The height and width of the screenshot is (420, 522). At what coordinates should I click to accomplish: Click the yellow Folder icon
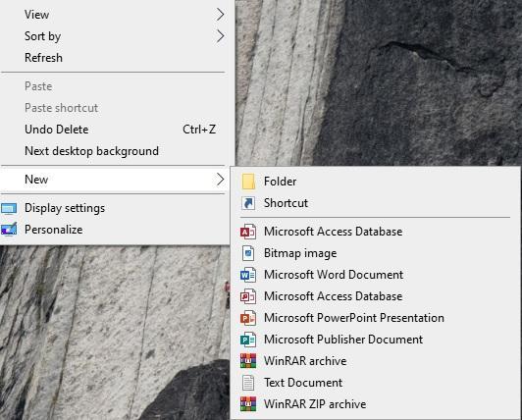248,182
